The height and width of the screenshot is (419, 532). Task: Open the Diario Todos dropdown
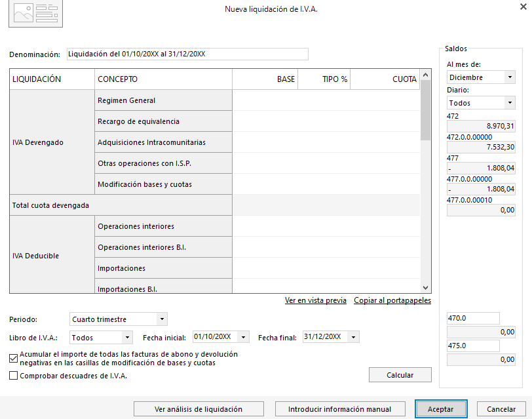tap(510, 102)
